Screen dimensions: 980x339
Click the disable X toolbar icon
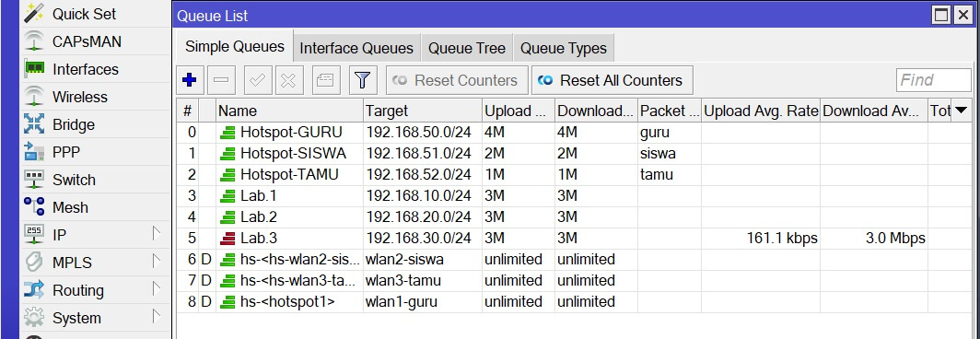click(x=288, y=80)
